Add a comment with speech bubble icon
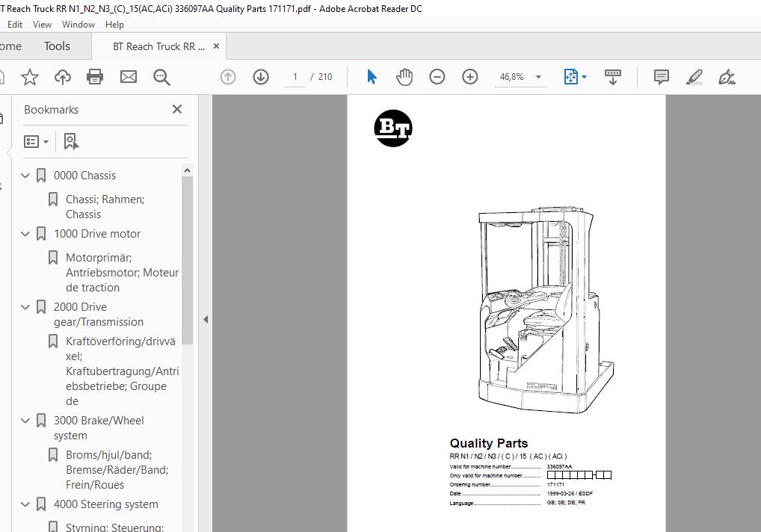761x532 pixels. coord(662,77)
